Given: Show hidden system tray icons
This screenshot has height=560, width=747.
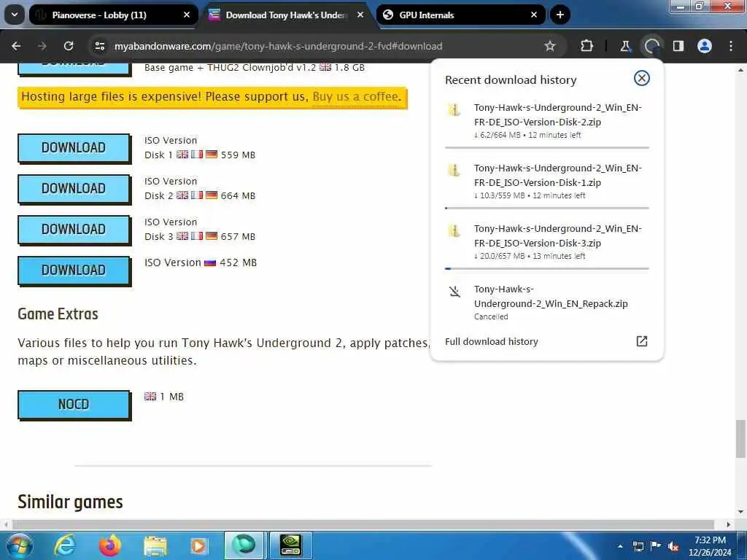Looking at the screenshot, I should click(620, 546).
